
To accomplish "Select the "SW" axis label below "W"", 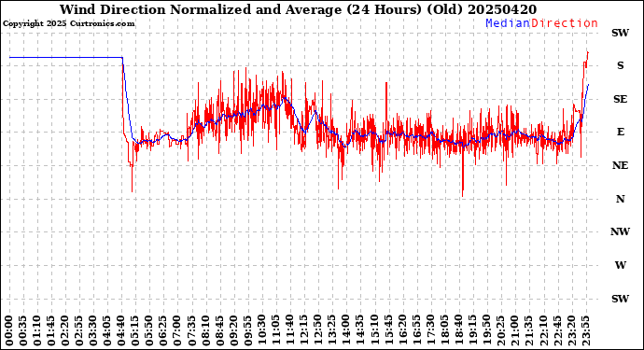I will click(x=620, y=299).
